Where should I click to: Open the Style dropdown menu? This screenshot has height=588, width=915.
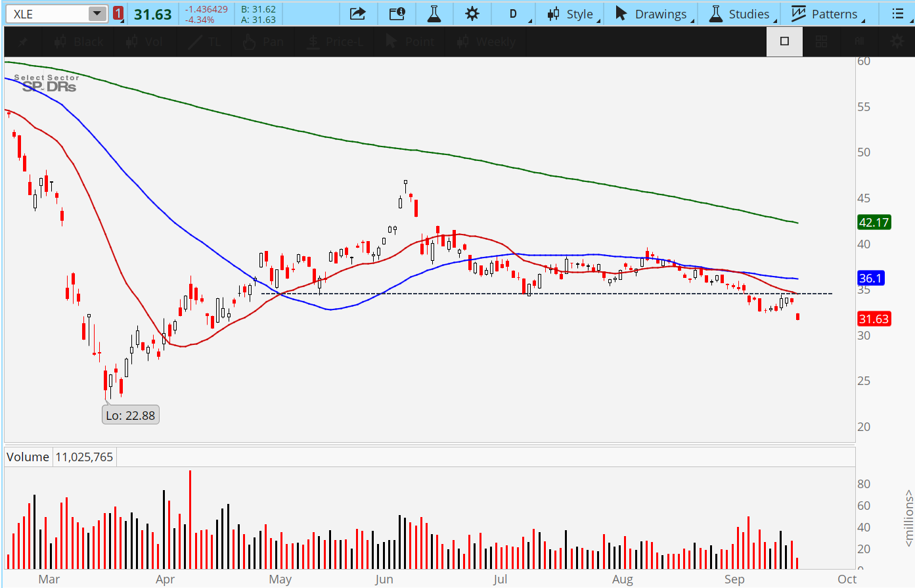coord(571,14)
